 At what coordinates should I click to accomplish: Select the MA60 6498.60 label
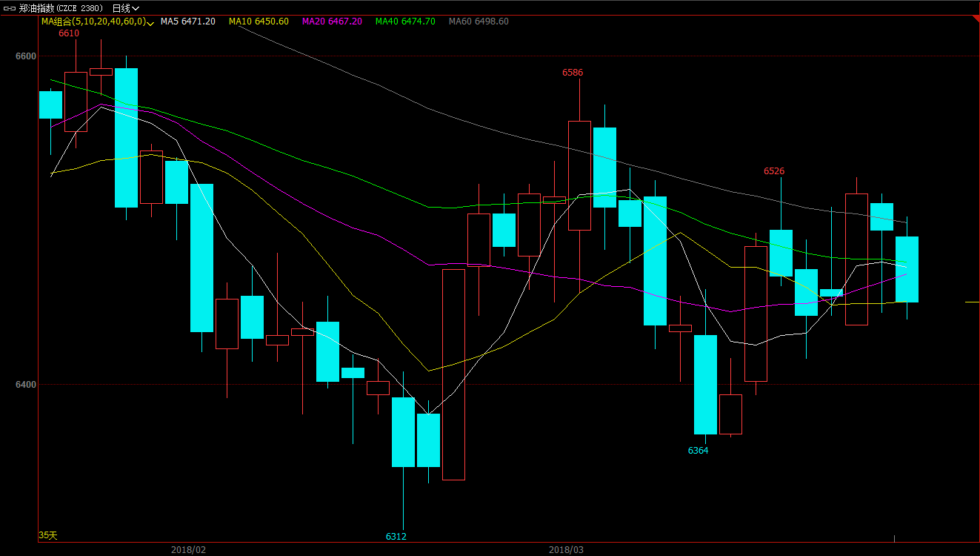[479, 21]
